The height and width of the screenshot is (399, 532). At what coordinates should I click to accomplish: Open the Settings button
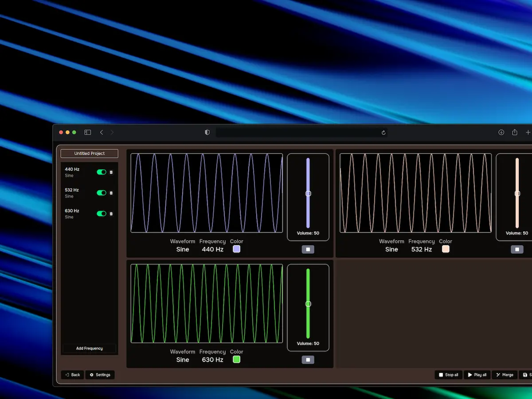click(x=100, y=375)
